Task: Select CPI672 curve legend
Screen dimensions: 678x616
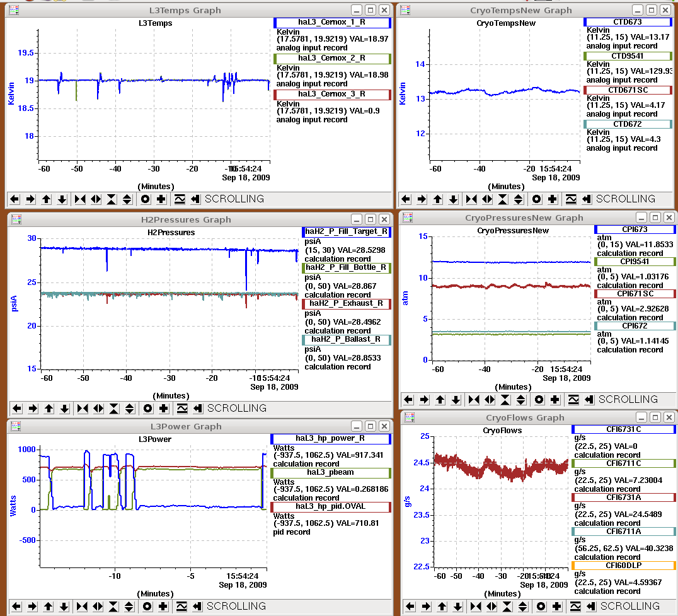Action: (x=635, y=326)
